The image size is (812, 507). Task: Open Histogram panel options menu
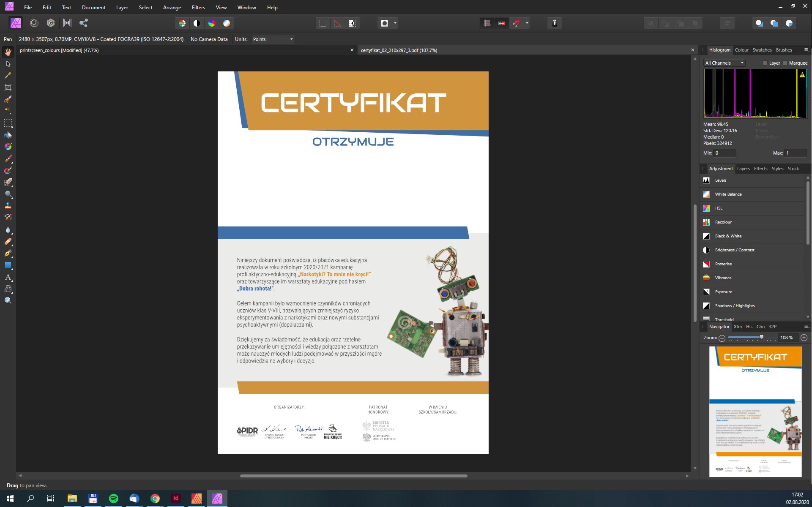pyautogui.click(x=806, y=50)
